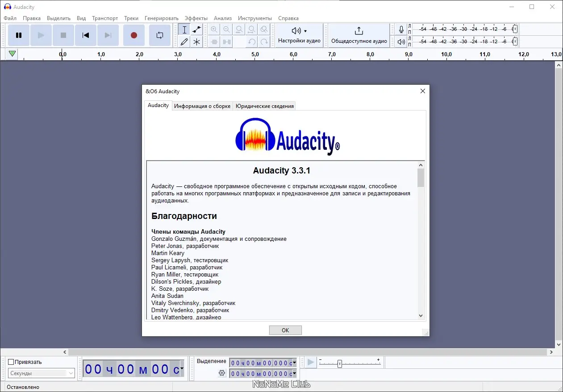
Task: Click the Play transport button
Action: click(41, 35)
